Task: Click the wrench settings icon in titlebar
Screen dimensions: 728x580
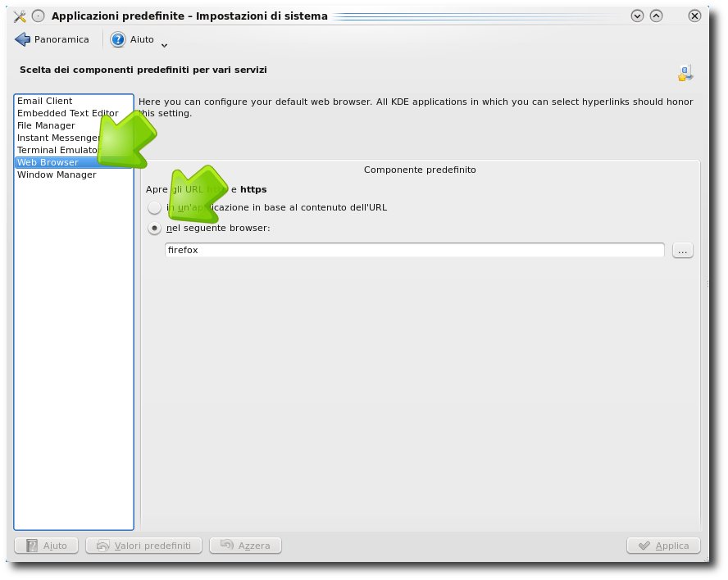Action: pos(20,16)
